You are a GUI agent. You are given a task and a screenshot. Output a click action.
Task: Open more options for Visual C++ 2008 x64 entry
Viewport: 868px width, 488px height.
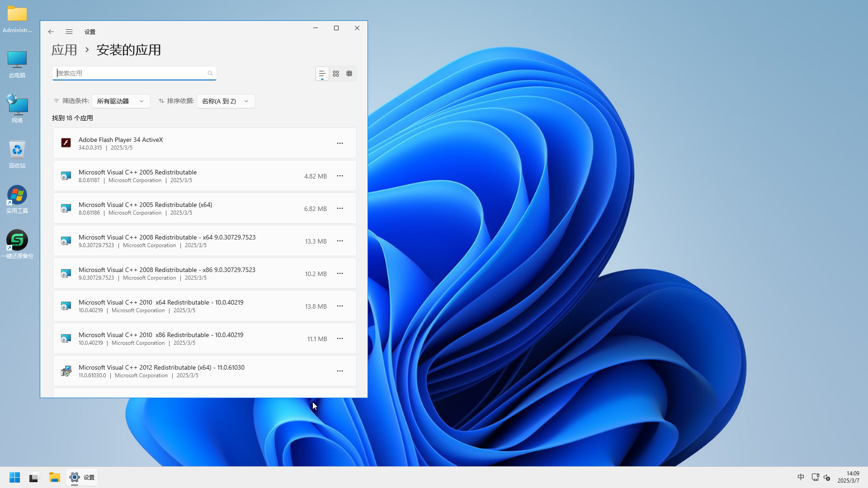[340, 241]
